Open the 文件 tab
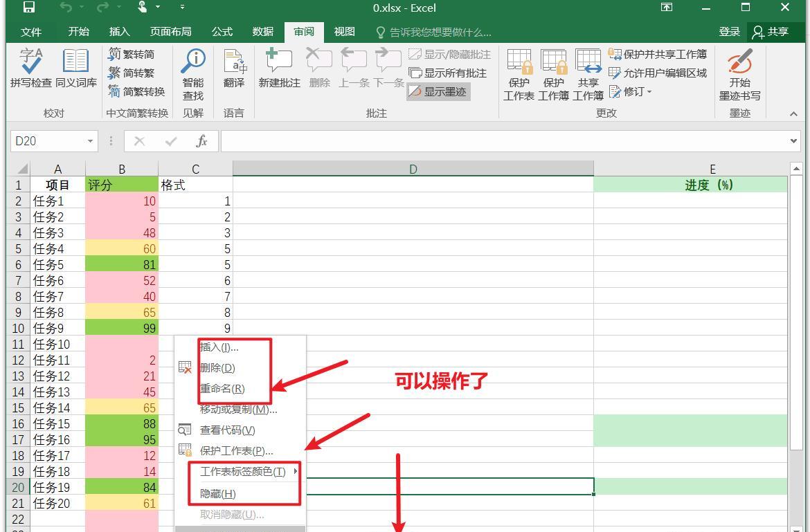The image size is (810, 532). click(x=31, y=32)
